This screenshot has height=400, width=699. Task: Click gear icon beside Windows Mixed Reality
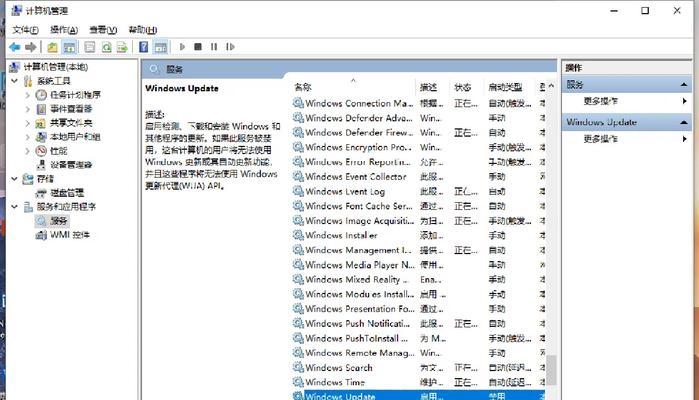tap(298, 280)
